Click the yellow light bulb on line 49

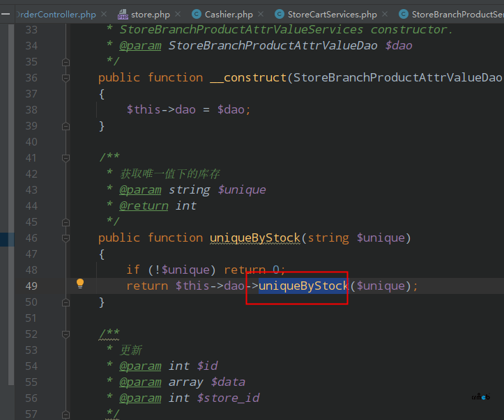coord(80,283)
